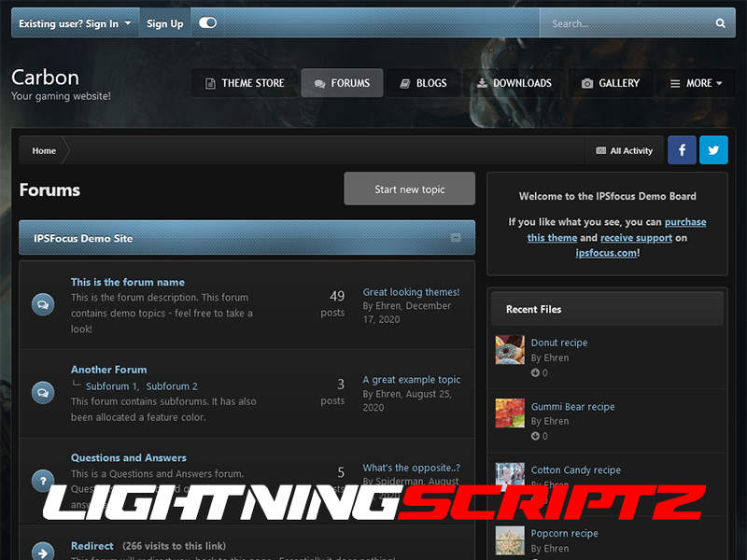Toggle the theme switch in top bar
747x560 pixels.
click(207, 23)
